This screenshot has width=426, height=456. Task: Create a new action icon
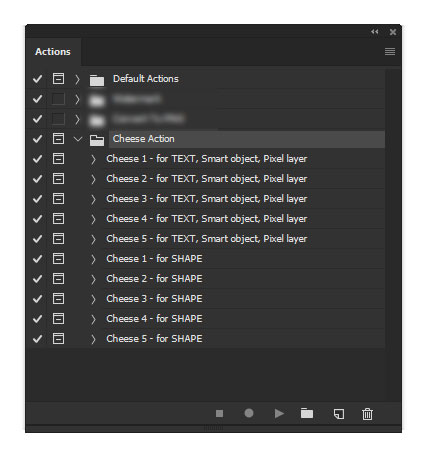pos(339,414)
